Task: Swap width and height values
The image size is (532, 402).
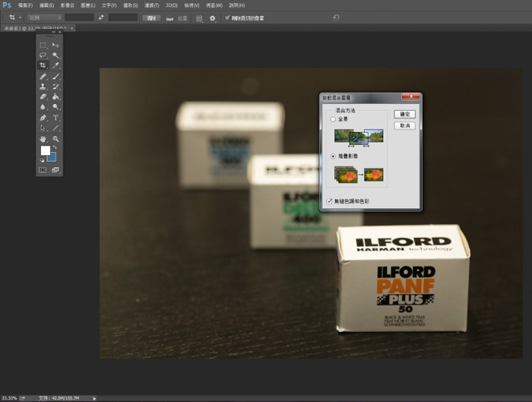Action: (x=101, y=17)
